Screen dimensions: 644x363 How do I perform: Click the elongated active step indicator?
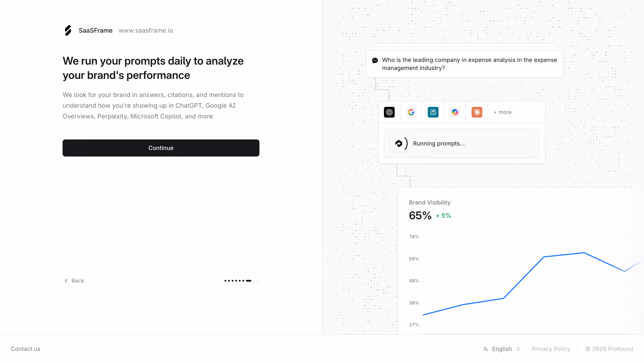(248, 281)
